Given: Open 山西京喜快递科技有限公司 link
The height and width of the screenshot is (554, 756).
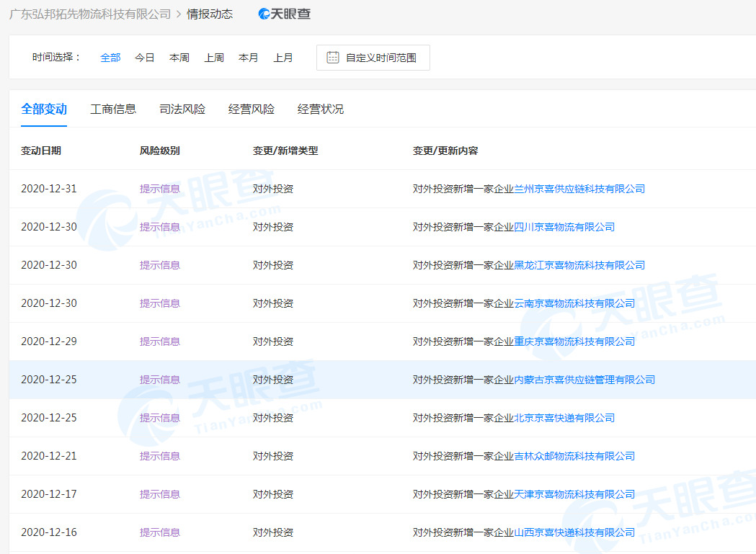Looking at the screenshot, I should tap(574, 532).
